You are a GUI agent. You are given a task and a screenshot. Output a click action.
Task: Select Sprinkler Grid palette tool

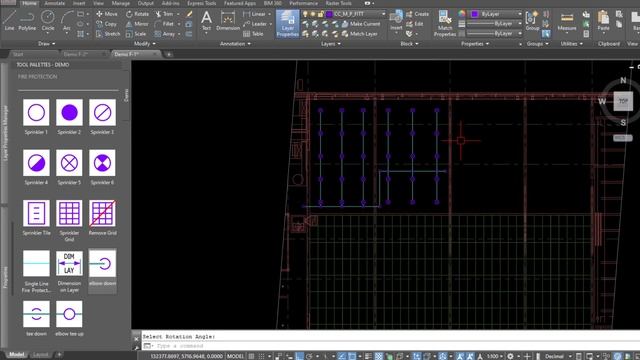coord(69,220)
